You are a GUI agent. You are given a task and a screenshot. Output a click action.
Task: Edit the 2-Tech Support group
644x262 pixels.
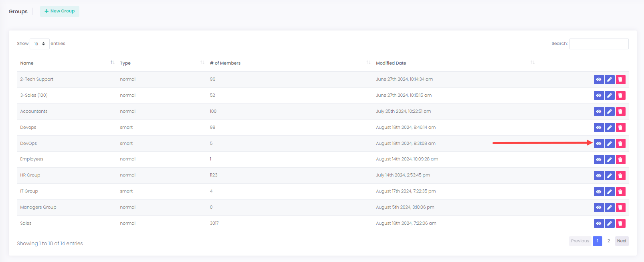tap(610, 79)
